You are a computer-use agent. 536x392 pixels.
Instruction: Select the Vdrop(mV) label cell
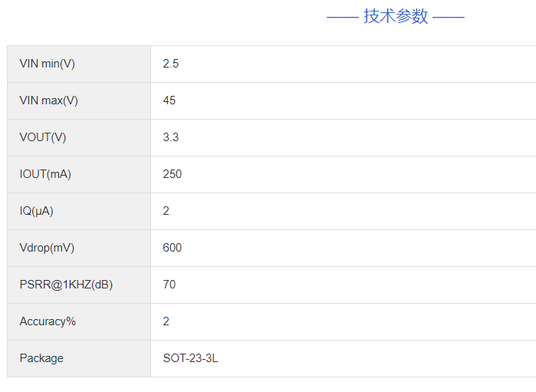pos(47,248)
